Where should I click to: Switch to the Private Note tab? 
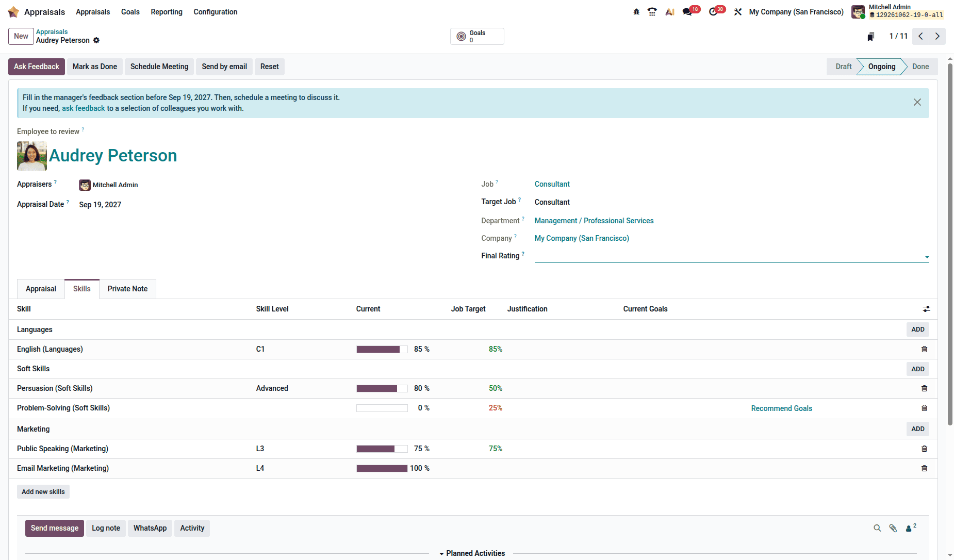point(127,289)
